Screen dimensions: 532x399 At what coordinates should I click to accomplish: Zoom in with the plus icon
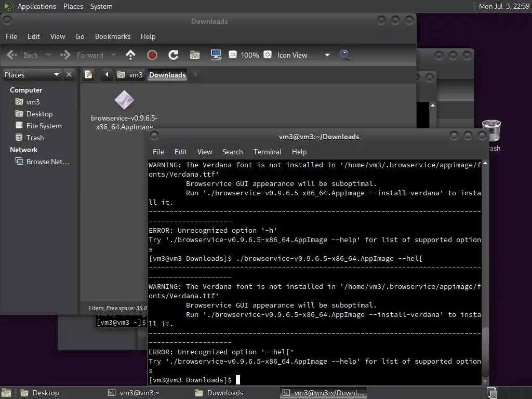pyautogui.click(x=268, y=55)
